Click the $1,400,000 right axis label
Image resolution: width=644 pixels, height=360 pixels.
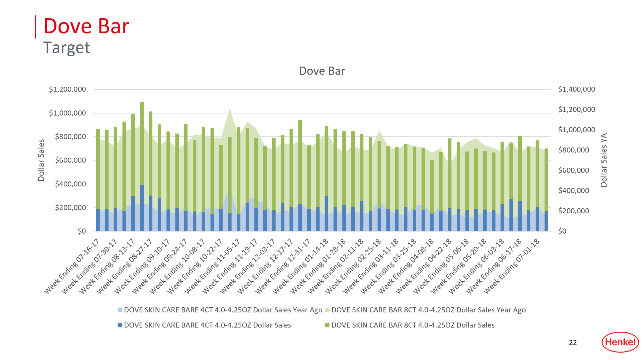click(x=577, y=89)
